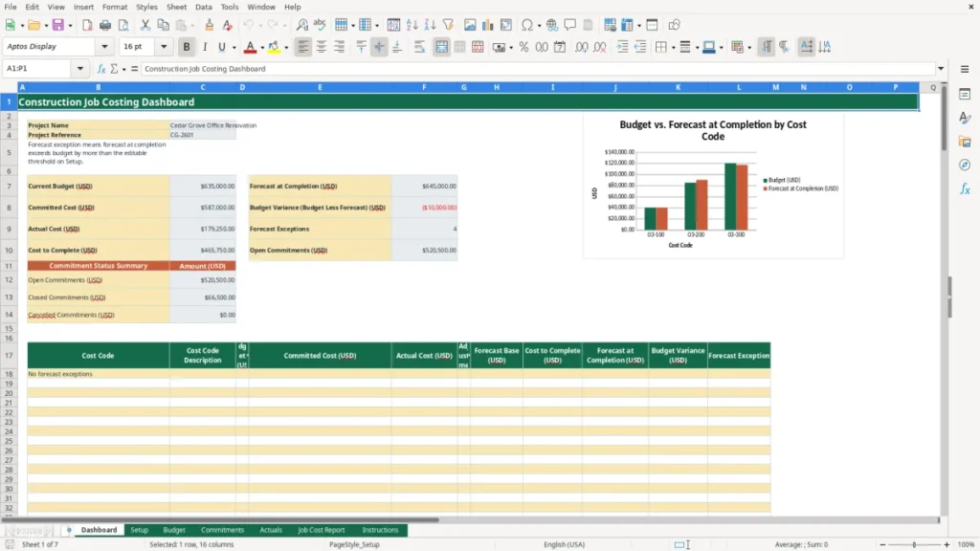Image resolution: width=980 pixels, height=551 pixels.
Task: Apply the red Font Color swatch
Action: pyautogui.click(x=250, y=47)
